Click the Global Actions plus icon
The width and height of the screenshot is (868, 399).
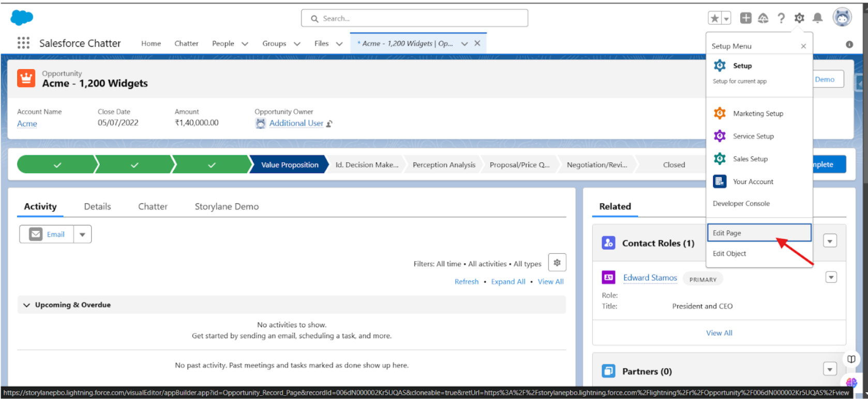[x=745, y=18]
